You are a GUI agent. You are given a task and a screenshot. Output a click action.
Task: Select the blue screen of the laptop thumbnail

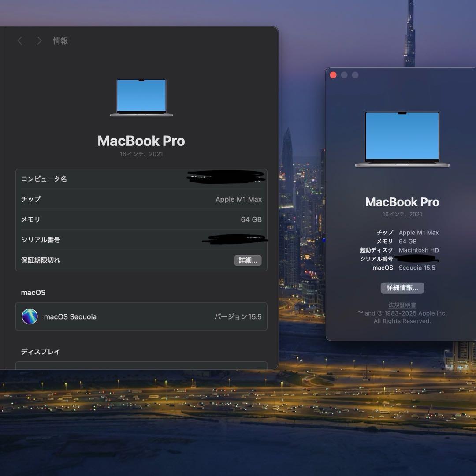click(141, 96)
